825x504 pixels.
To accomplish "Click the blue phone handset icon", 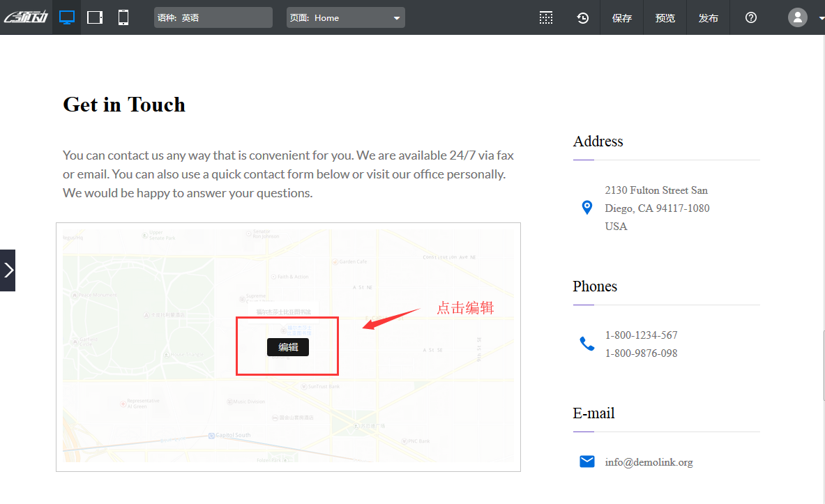I will [x=587, y=344].
